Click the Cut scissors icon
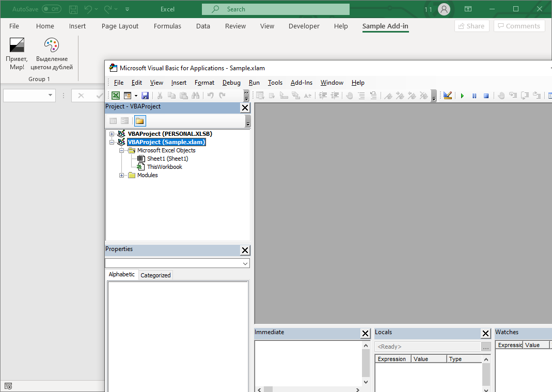This screenshot has height=392, width=552. pyautogui.click(x=160, y=96)
